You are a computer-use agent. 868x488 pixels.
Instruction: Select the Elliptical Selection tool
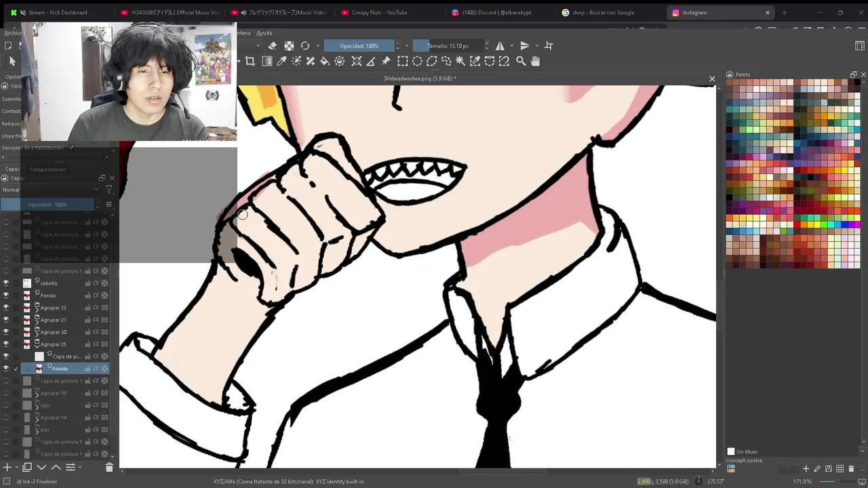tap(417, 61)
